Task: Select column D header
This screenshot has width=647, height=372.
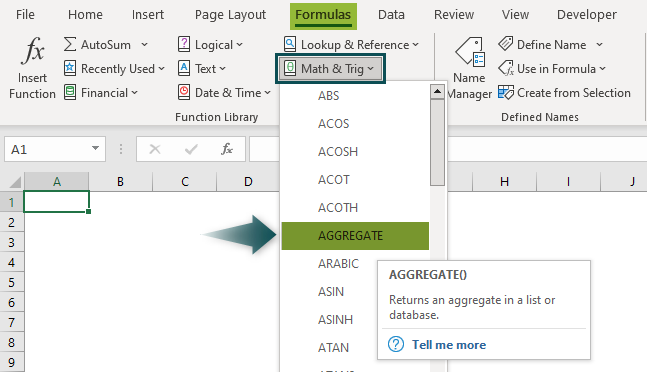Action: point(248,181)
